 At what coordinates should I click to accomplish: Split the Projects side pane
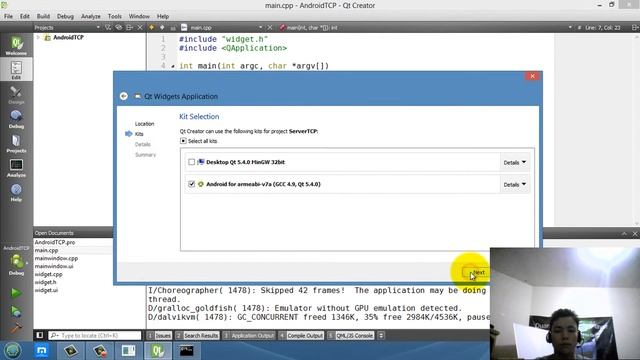tap(129, 27)
